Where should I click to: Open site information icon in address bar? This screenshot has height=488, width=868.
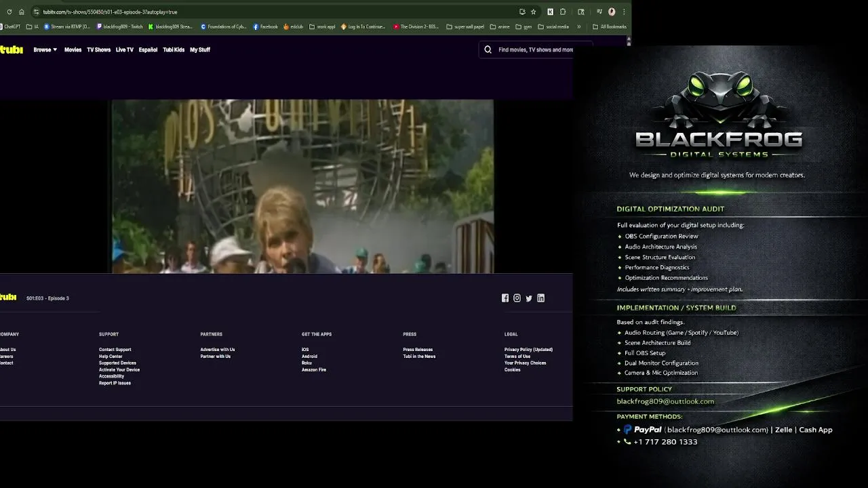click(x=36, y=12)
